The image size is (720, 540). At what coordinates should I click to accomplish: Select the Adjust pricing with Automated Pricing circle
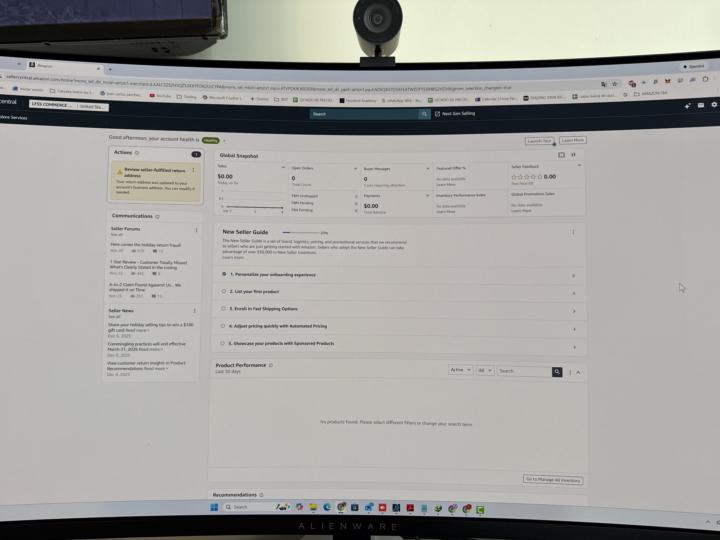(223, 326)
